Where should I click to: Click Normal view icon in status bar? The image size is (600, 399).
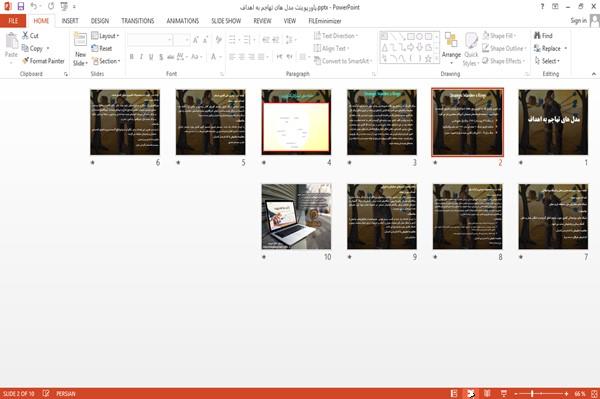454,393
